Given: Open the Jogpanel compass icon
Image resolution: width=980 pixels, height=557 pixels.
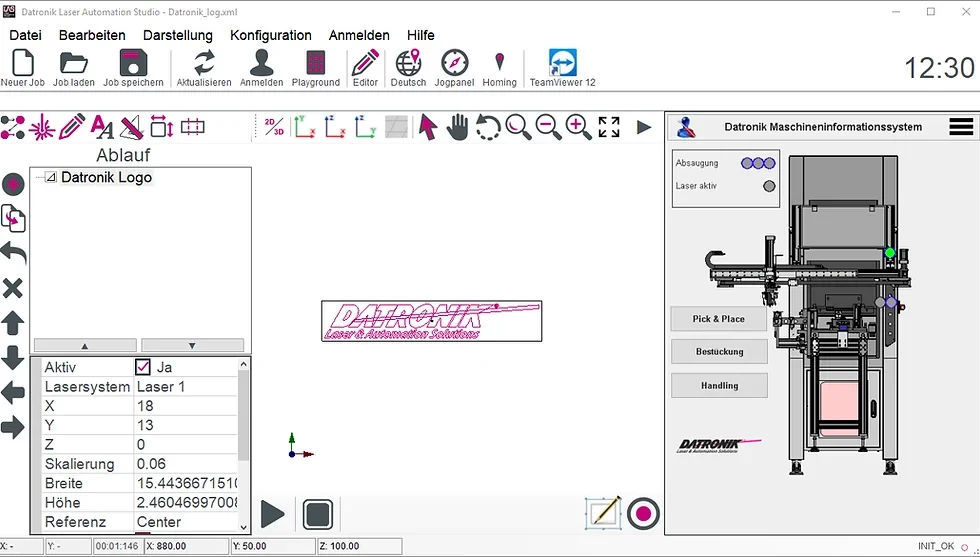Looking at the screenshot, I should coord(454,63).
